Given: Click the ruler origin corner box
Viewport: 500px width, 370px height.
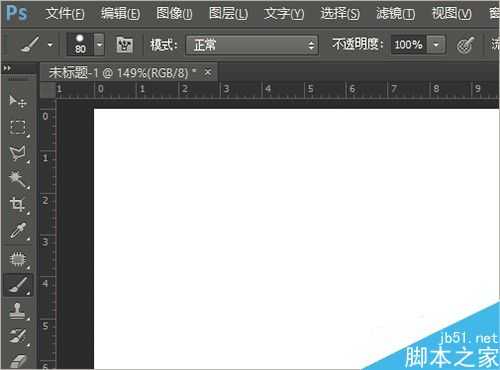Looking at the screenshot, I should click(48, 90).
